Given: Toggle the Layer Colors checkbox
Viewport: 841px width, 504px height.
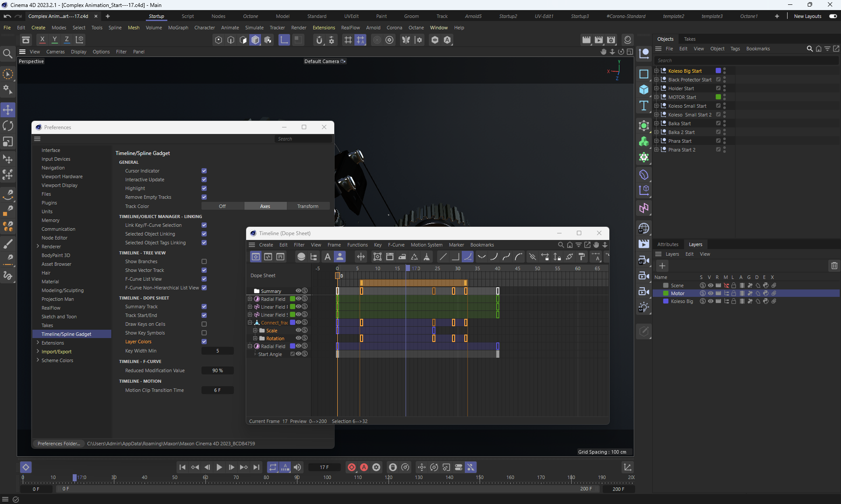Looking at the screenshot, I should pos(204,342).
